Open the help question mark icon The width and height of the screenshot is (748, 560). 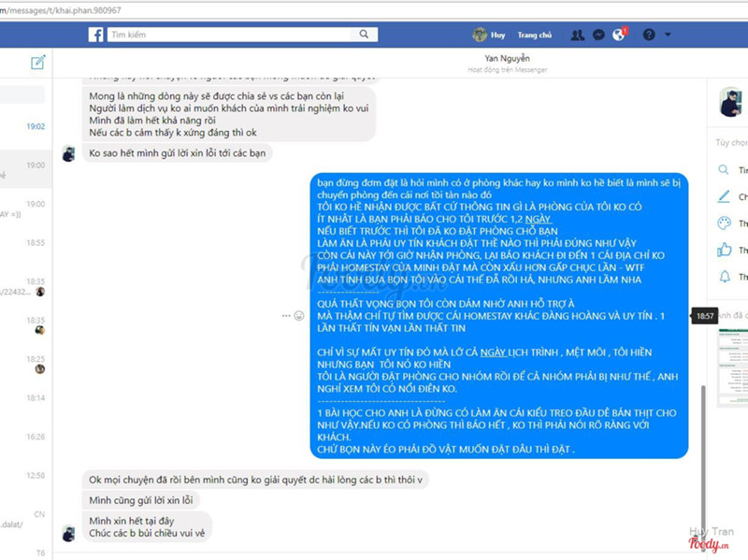[649, 35]
